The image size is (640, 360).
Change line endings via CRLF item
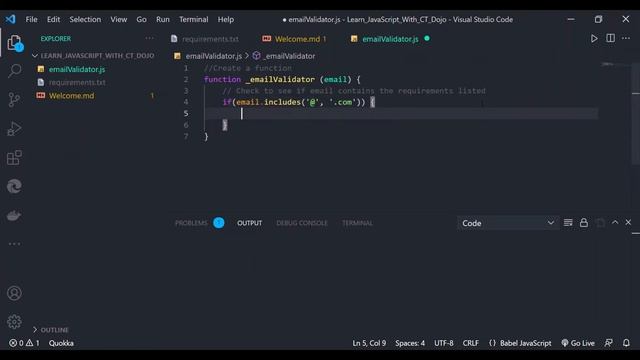[471, 343]
